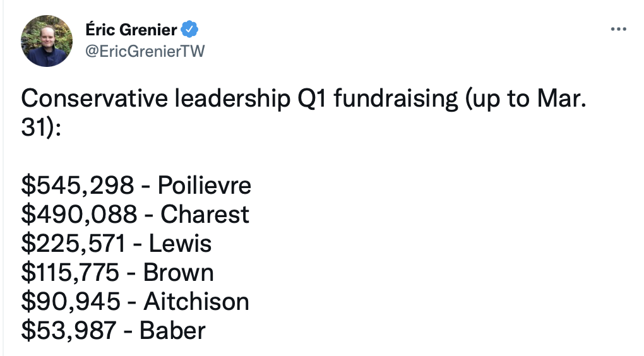The image size is (644, 356).
Task: Select the name Lewis
Action: point(180,244)
